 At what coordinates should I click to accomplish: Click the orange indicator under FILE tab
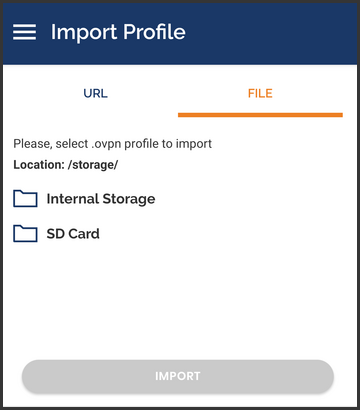click(x=260, y=115)
